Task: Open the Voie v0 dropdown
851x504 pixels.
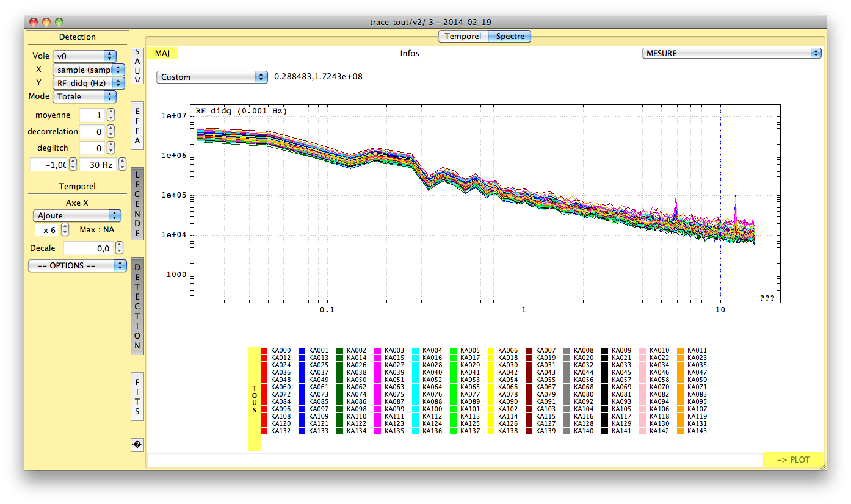Action: [x=84, y=56]
